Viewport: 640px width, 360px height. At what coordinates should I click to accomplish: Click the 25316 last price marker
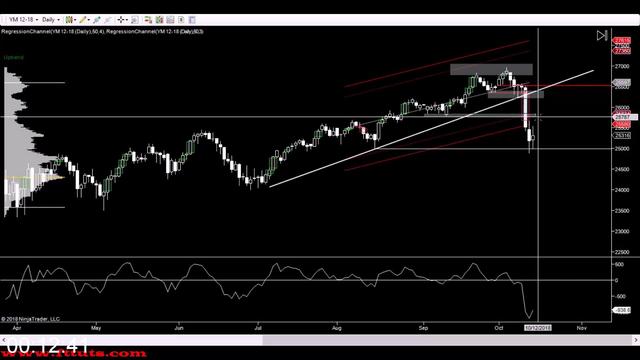point(622,136)
